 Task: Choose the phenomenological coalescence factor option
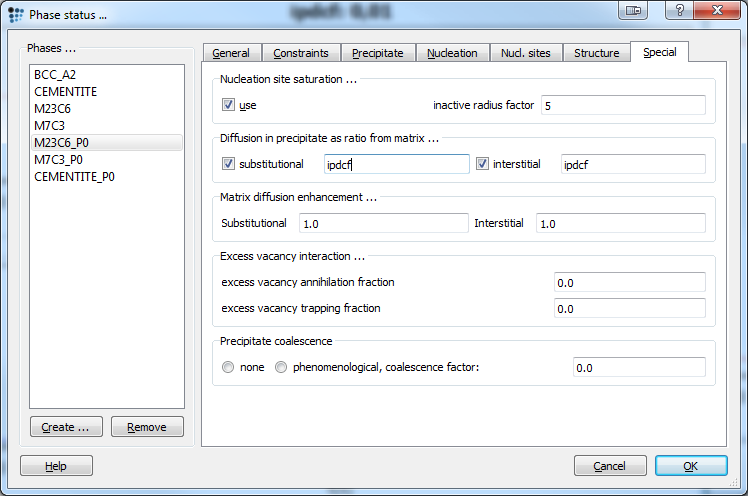[282, 367]
